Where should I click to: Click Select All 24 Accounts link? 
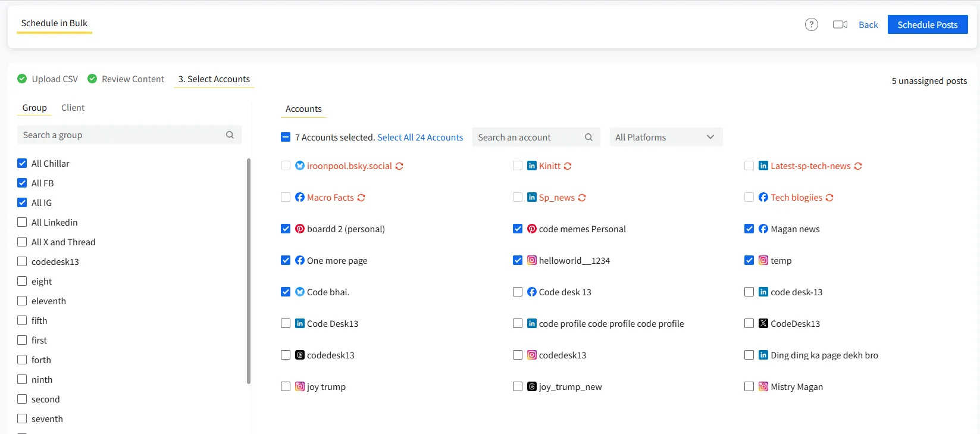point(420,138)
